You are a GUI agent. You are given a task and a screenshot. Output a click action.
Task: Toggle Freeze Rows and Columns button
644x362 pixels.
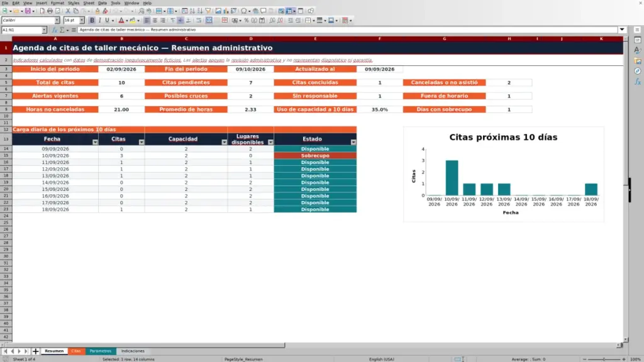(289, 11)
